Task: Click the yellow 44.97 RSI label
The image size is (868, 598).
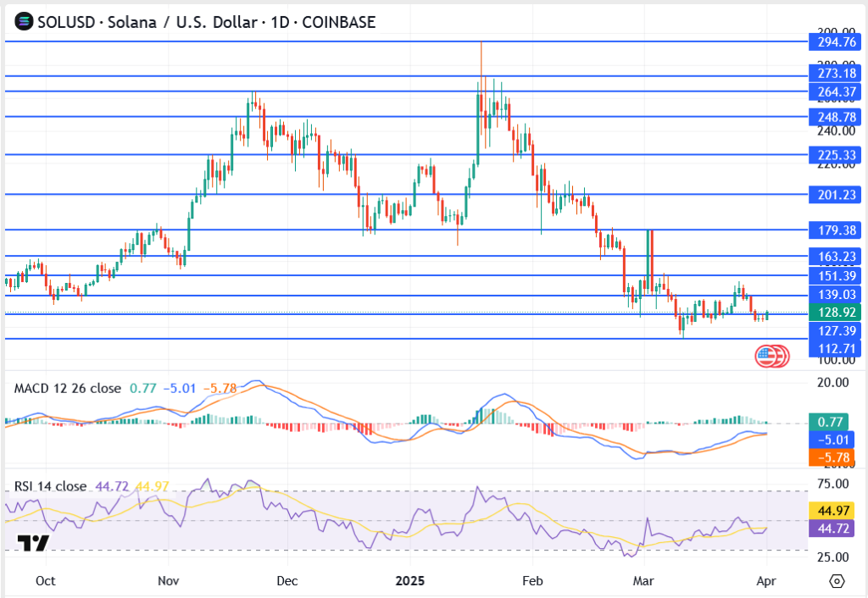Action: click(x=834, y=511)
